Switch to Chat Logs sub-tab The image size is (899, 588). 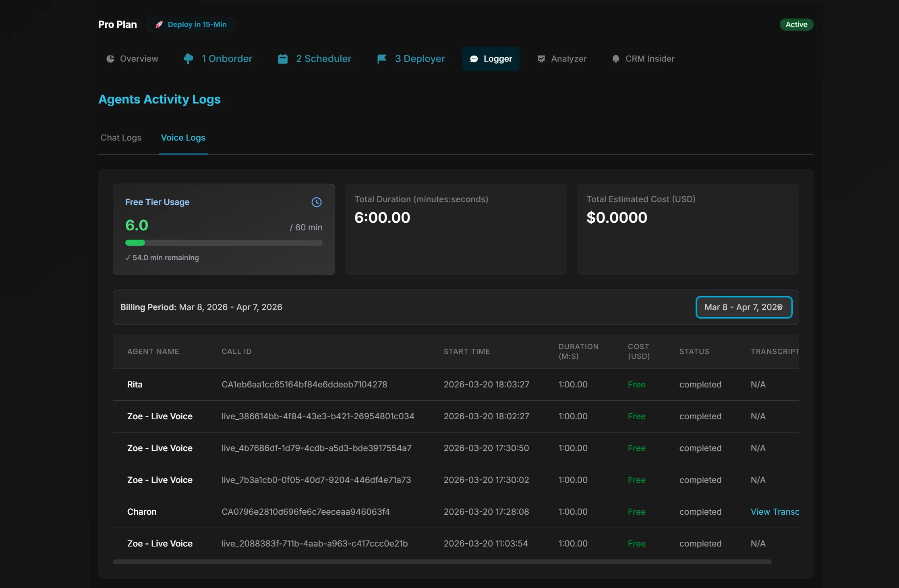tap(121, 138)
